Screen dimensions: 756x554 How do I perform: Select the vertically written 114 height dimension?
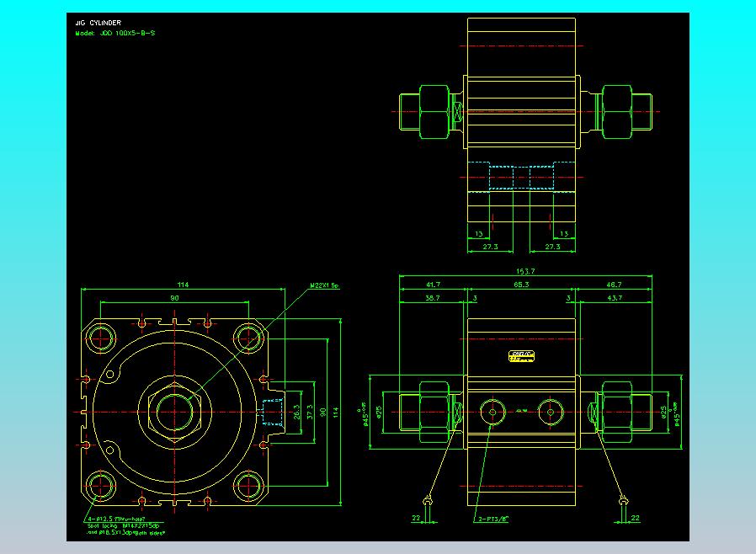click(x=336, y=413)
